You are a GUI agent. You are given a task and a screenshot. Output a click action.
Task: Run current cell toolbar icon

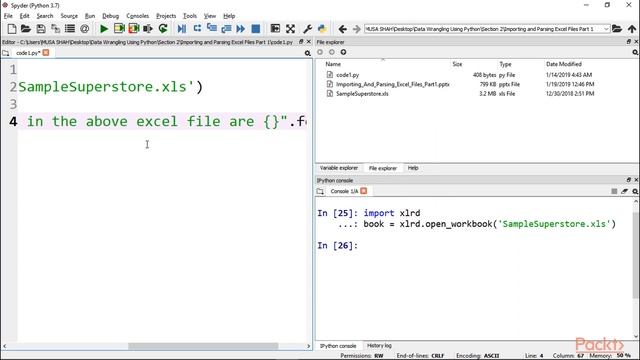(119, 29)
